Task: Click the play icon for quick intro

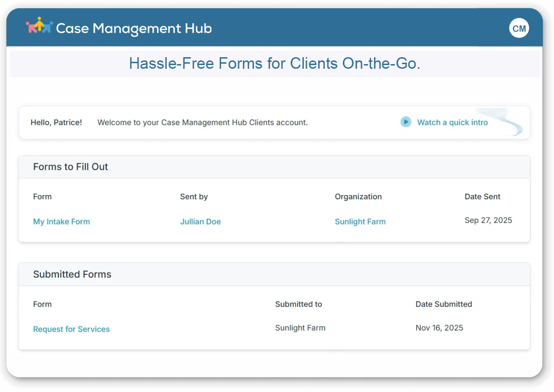Action: 406,122
